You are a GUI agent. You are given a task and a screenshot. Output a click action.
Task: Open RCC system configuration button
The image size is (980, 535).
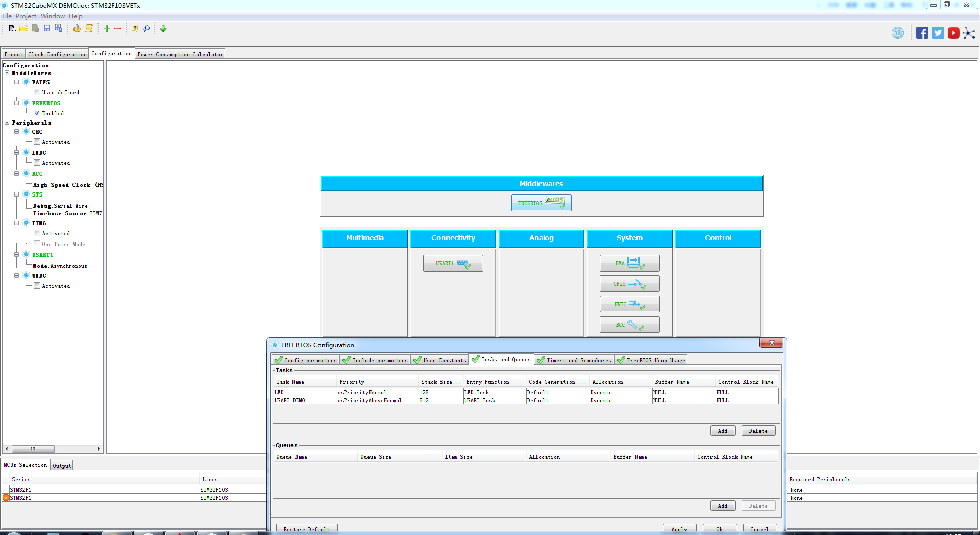point(629,325)
